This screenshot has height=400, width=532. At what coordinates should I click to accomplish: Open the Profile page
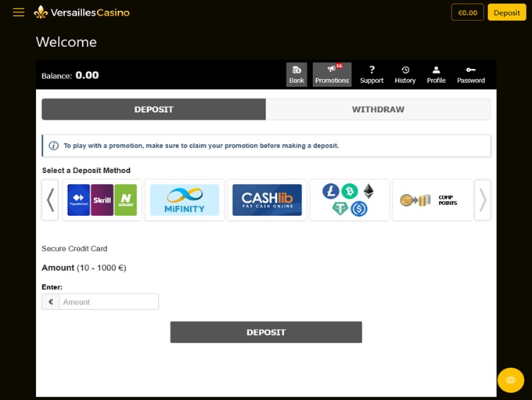tap(436, 74)
